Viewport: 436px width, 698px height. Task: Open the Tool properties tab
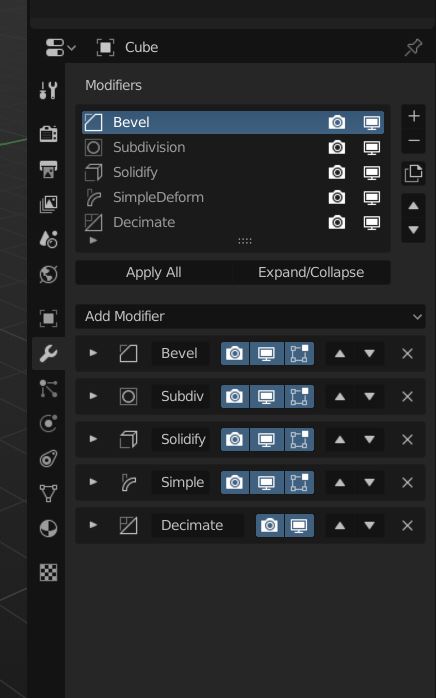pyautogui.click(x=48, y=90)
